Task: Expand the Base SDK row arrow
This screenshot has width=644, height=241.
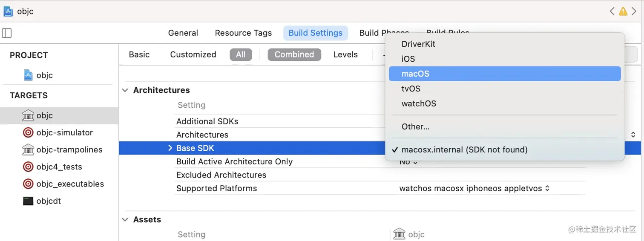Action: pos(170,148)
